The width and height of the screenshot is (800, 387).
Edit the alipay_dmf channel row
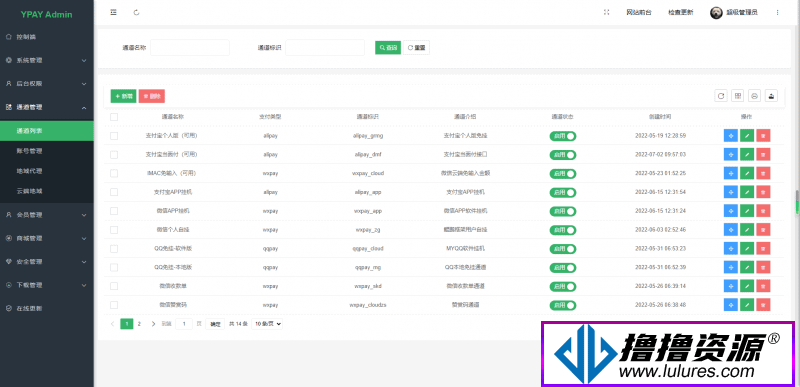[x=747, y=154]
